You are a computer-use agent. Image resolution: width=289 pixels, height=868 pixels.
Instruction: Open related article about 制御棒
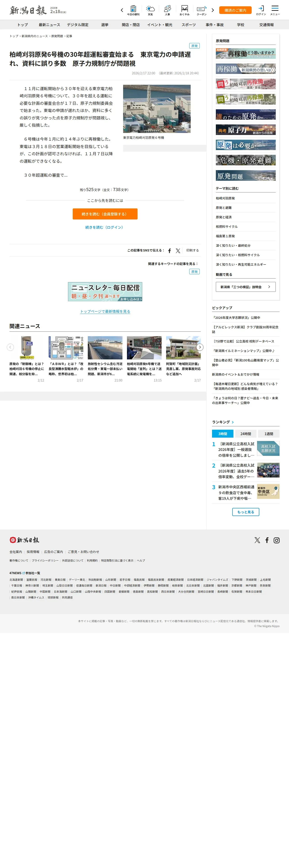point(27,359)
